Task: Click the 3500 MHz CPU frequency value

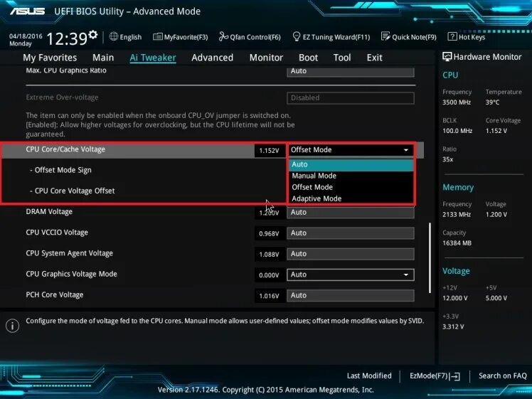Action: 457,102
